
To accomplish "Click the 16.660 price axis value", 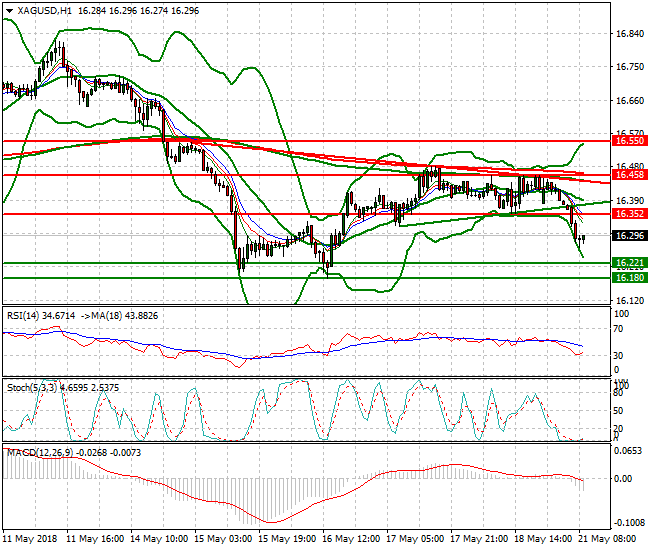I will pyautogui.click(x=630, y=101).
